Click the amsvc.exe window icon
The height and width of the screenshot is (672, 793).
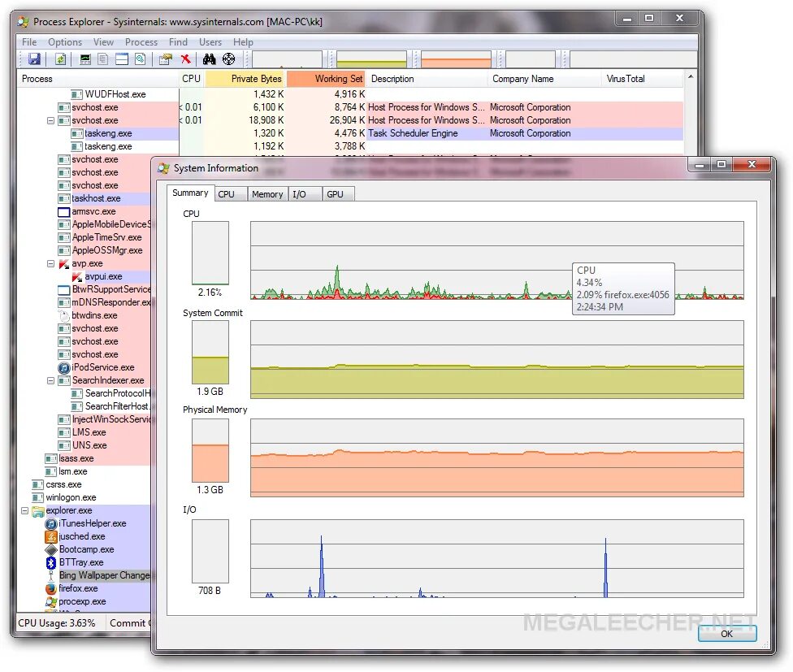coord(63,212)
